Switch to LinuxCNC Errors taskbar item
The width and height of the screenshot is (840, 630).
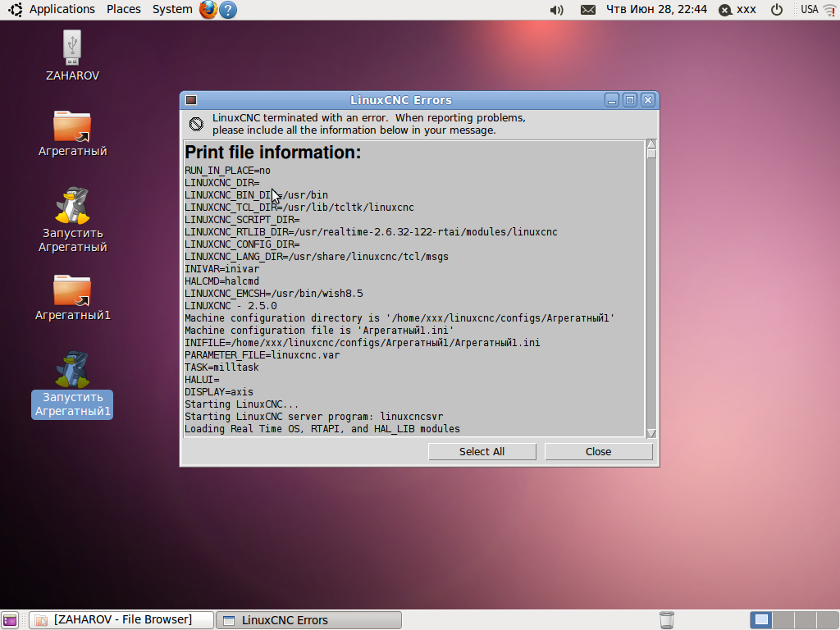[x=309, y=620]
